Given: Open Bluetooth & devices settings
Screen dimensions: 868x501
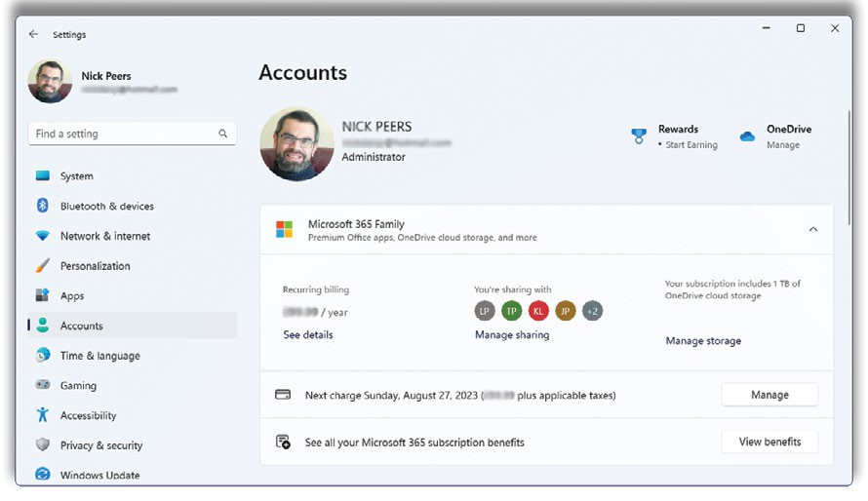Looking at the screenshot, I should point(133,206).
